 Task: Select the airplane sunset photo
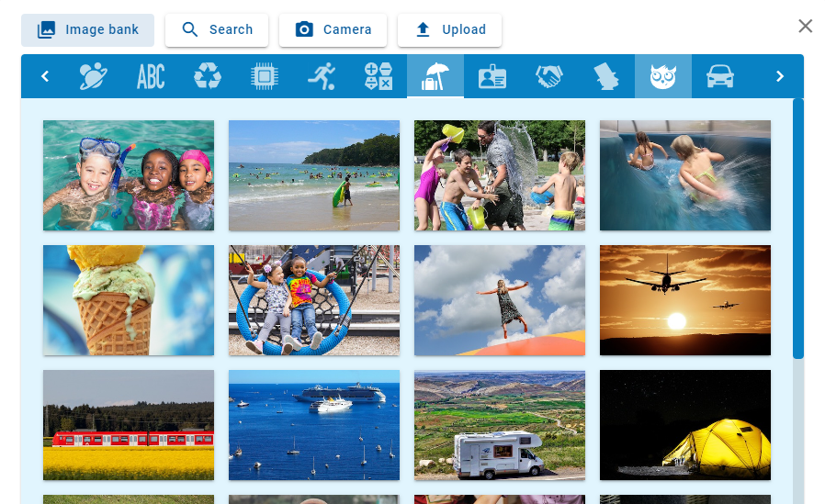(685, 300)
